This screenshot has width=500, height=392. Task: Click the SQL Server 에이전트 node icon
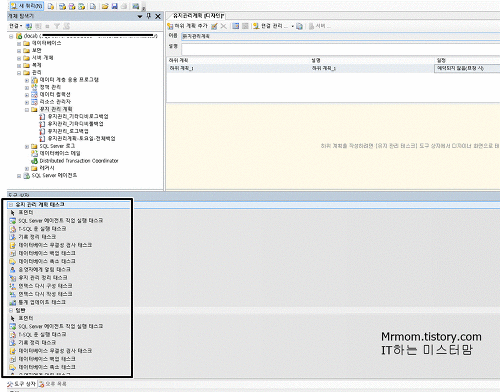[27, 175]
